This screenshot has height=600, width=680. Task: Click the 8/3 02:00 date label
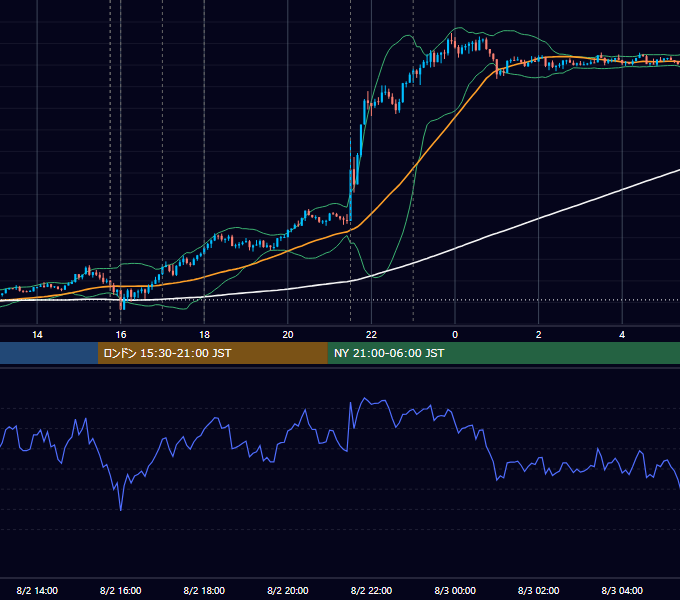(x=539, y=590)
